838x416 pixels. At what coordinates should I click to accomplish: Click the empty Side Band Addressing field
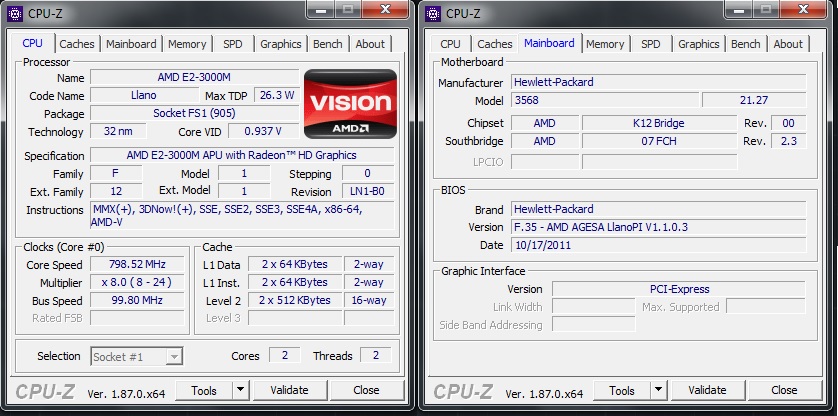pos(594,324)
